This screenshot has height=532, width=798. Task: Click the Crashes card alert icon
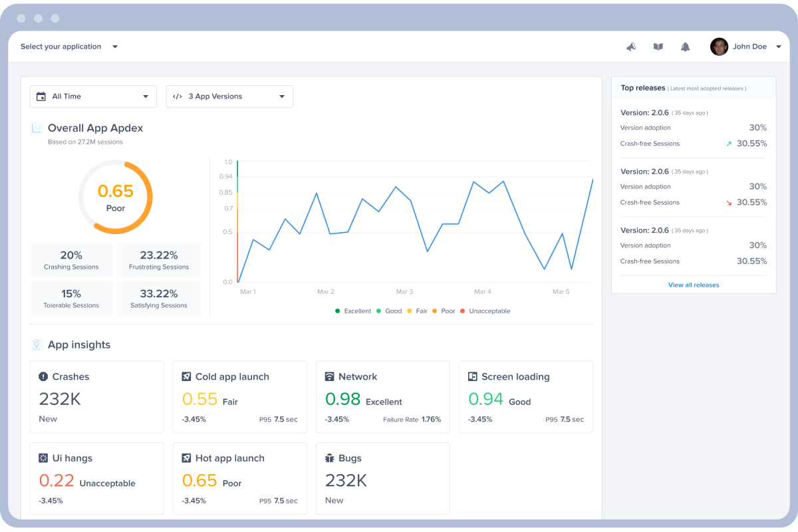click(43, 376)
